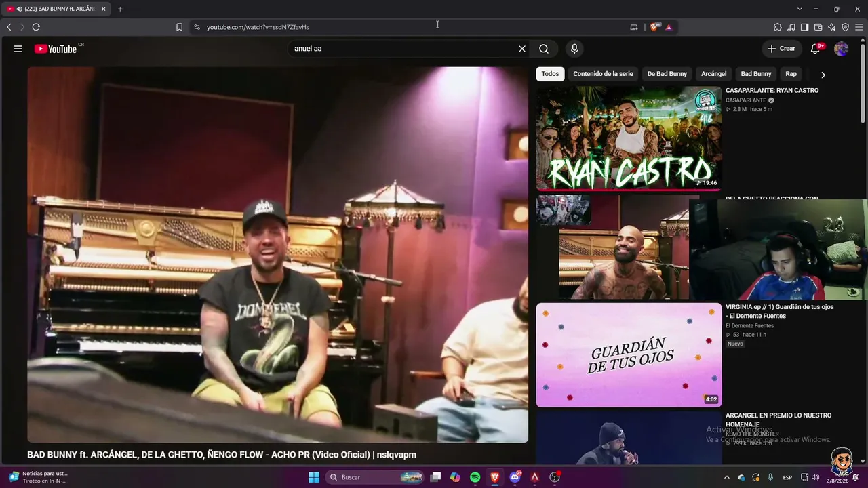Image resolution: width=868 pixels, height=488 pixels.
Task: Click the address bar URL
Action: click(258, 27)
